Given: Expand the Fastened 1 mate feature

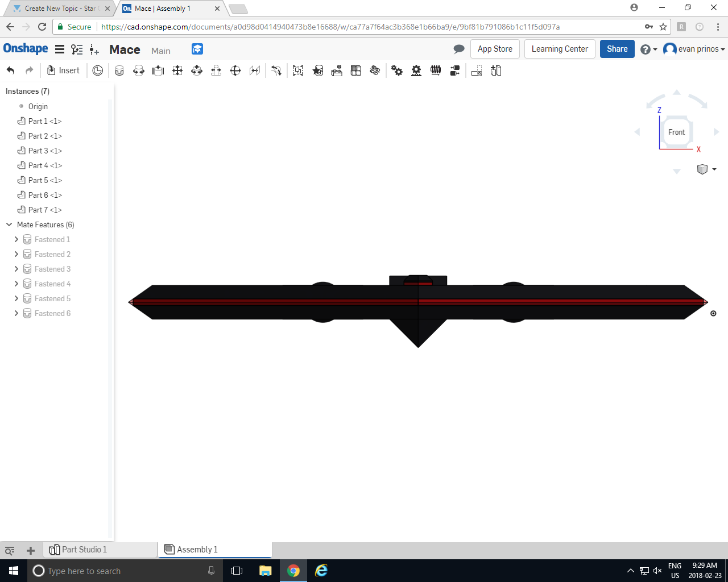Looking at the screenshot, I should [x=16, y=239].
